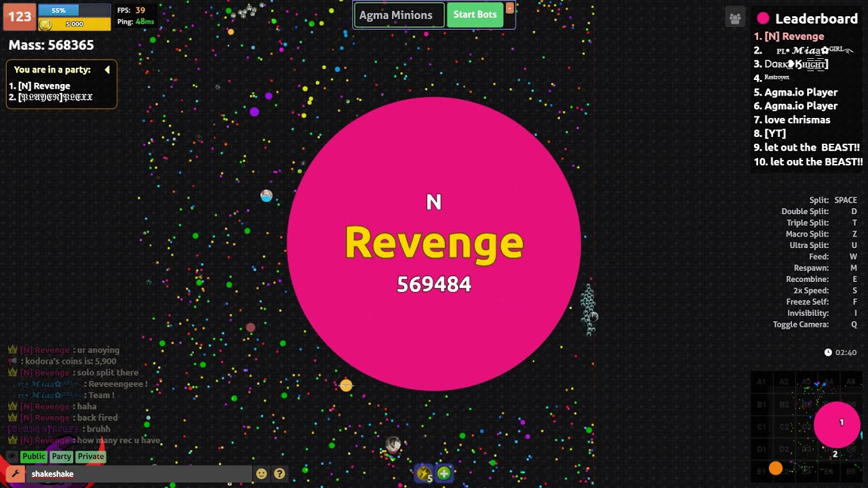Click chat message "back fired"
Image resolution: width=868 pixels, height=488 pixels.
coord(98,418)
